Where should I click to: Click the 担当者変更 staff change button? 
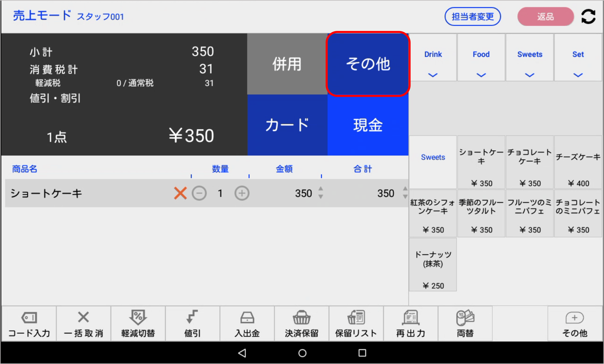tap(473, 16)
